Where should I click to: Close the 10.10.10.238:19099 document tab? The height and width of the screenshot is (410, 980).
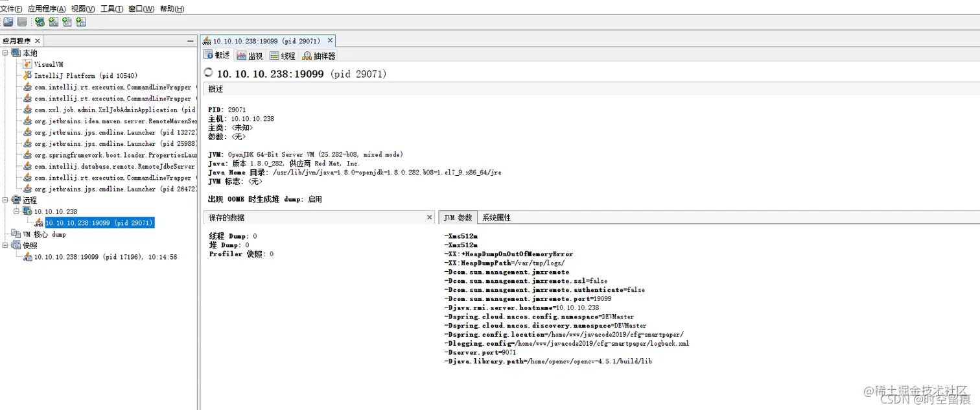pos(329,41)
